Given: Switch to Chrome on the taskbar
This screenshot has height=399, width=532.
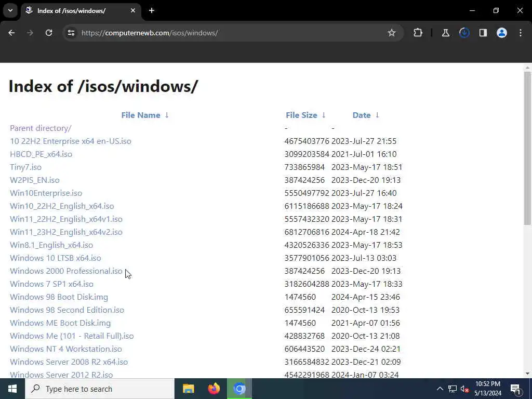Looking at the screenshot, I should tap(239, 389).
